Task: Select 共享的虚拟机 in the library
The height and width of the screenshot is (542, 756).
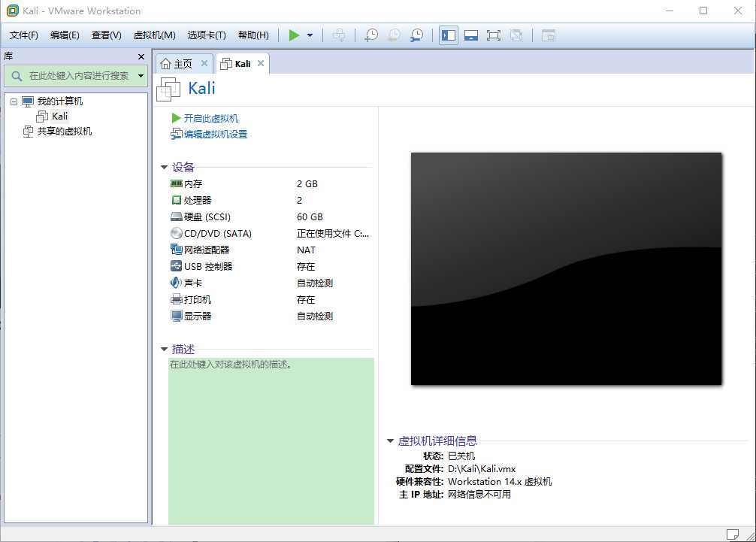Action: coord(65,131)
